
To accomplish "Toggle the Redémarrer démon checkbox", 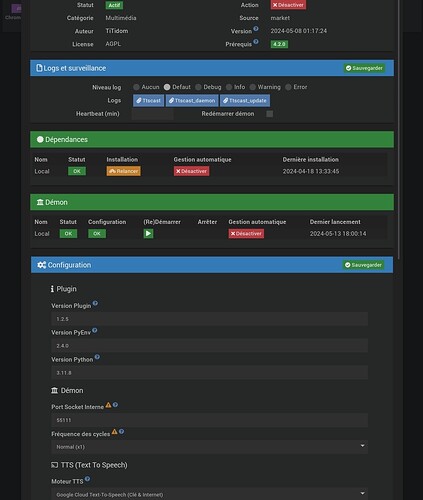I will pyautogui.click(x=270, y=114).
